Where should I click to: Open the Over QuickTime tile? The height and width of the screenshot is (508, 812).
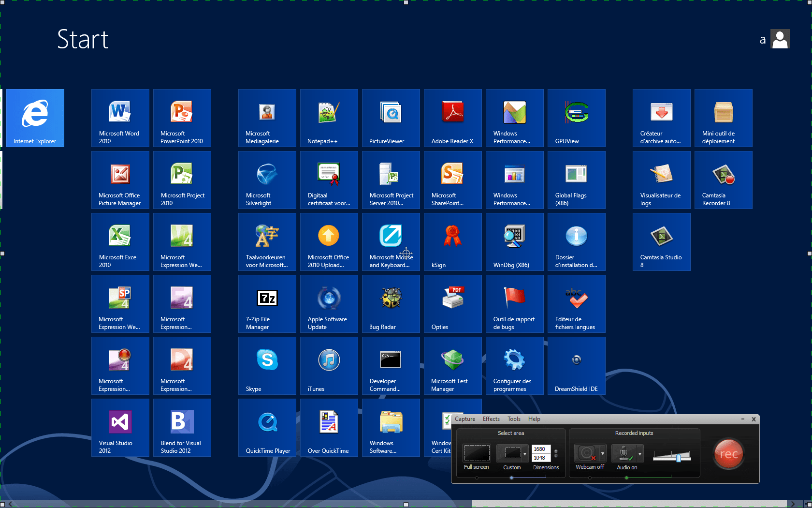[329, 428]
